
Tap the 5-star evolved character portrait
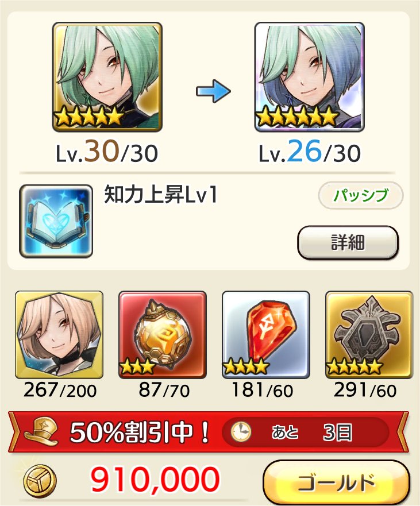310,77
